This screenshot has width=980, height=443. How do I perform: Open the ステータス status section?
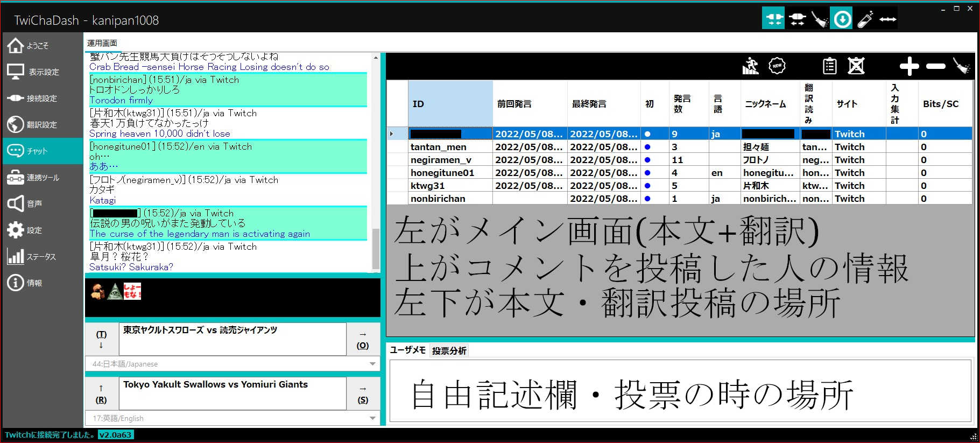coord(42,256)
